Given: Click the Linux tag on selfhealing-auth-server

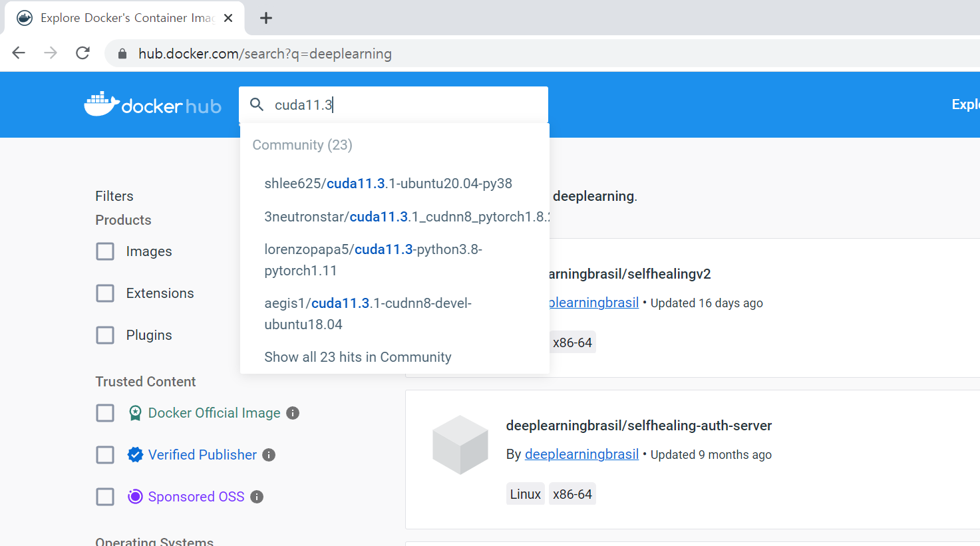Looking at the screenshot, I should pos(526,494).
